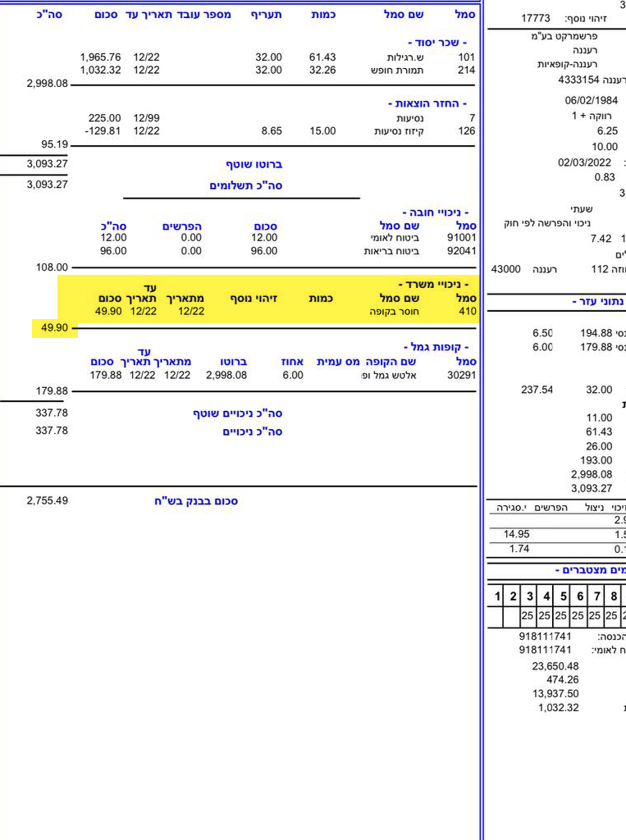Select value 1.74 in balances table
This screenshot has width=626, height=840.
(x=519, y=549)
